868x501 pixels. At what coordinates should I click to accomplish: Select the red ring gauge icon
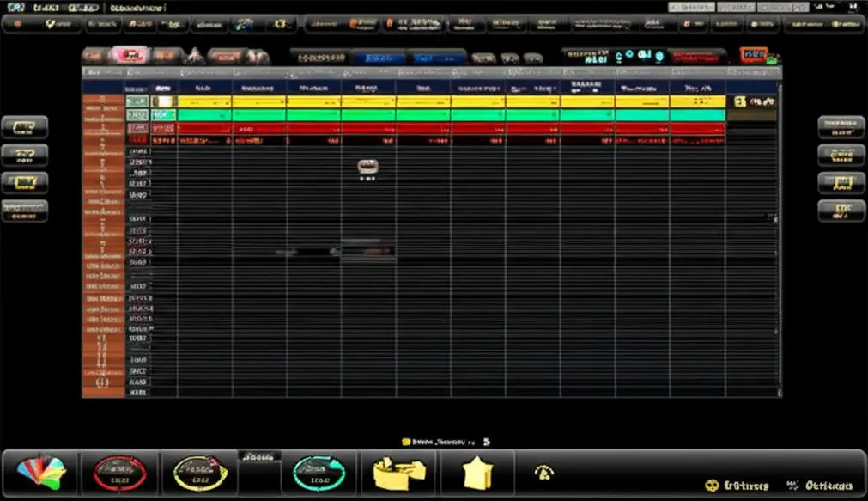tap(120, 474)
